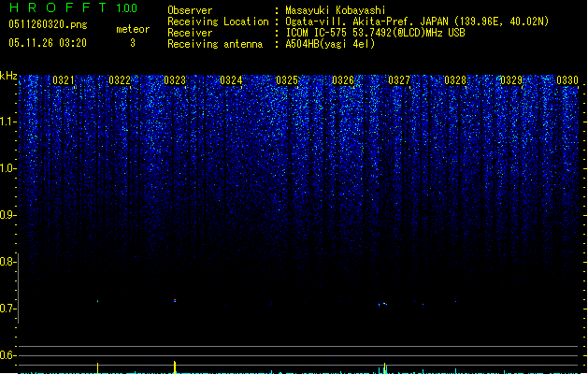Click the 0329 time marker

(511, 80)
